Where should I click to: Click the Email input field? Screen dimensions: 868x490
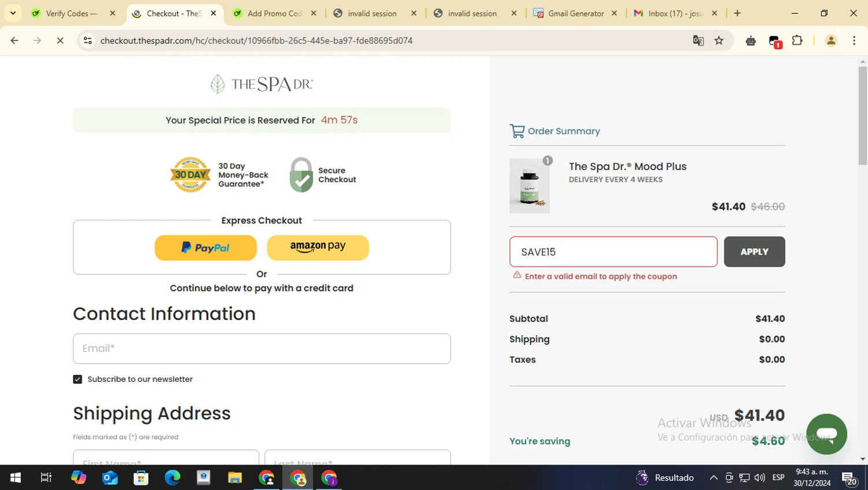[262, 348]
